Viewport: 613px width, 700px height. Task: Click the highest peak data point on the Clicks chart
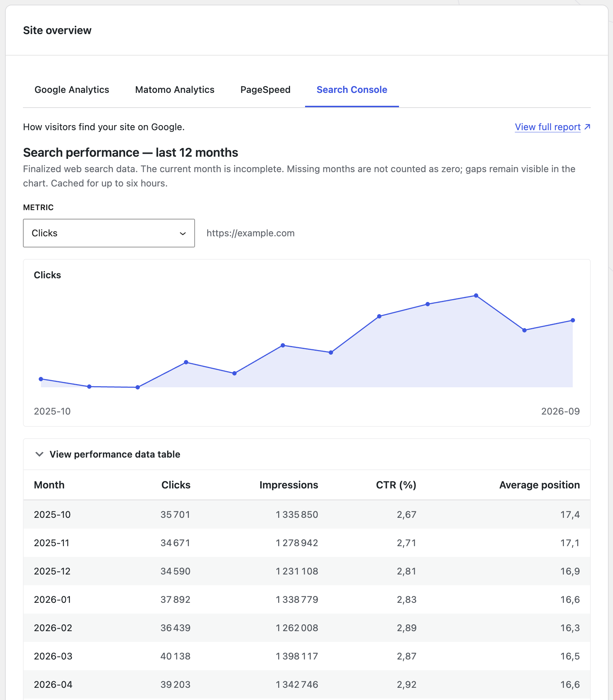pos(476,295)
